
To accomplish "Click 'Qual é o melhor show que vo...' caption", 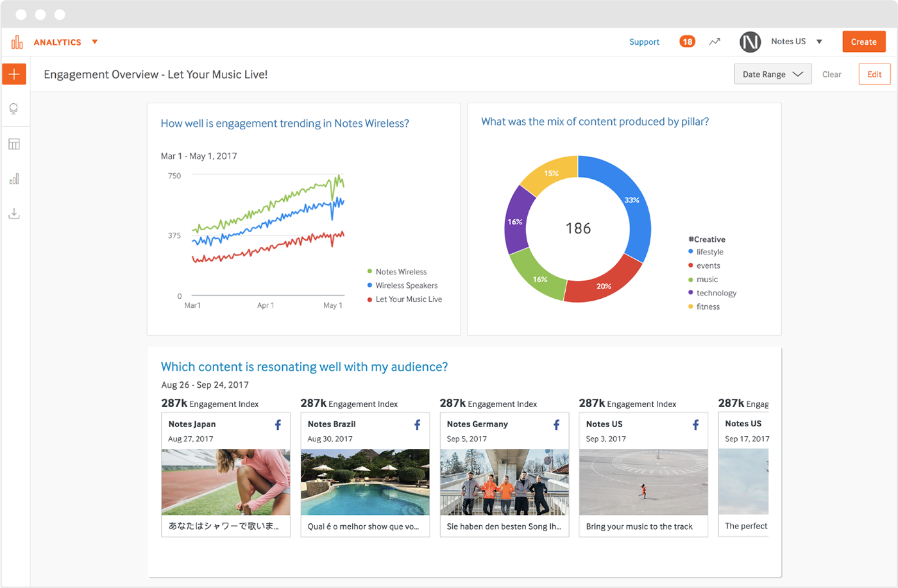I will click(x=363, y=526).
